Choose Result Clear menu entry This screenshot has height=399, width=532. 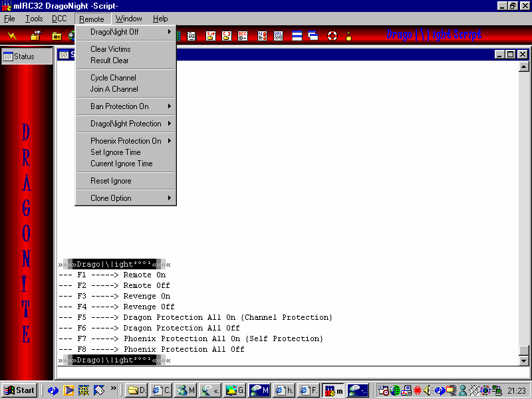click(126, 61)
